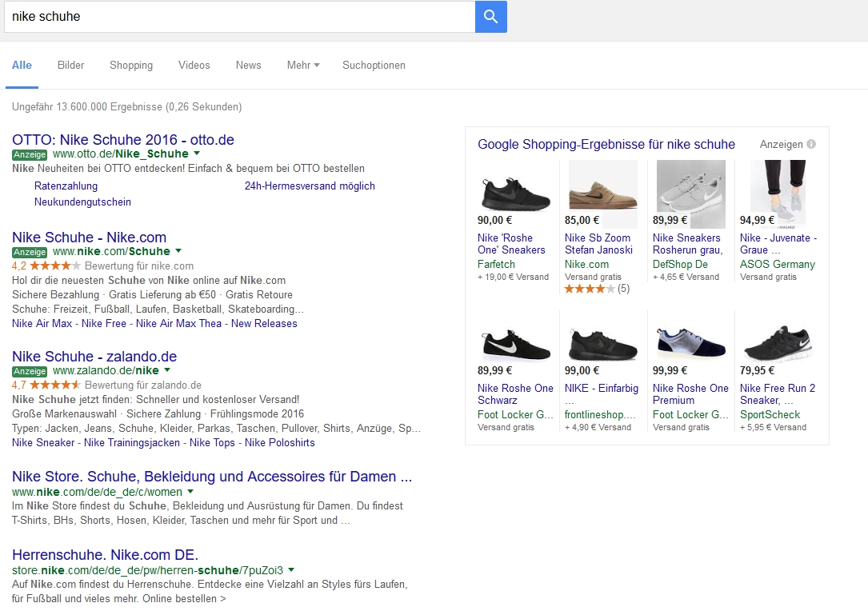
Task: Open 24h-Hermesversand möglich sitelink
Action: [x=310, y=186]
